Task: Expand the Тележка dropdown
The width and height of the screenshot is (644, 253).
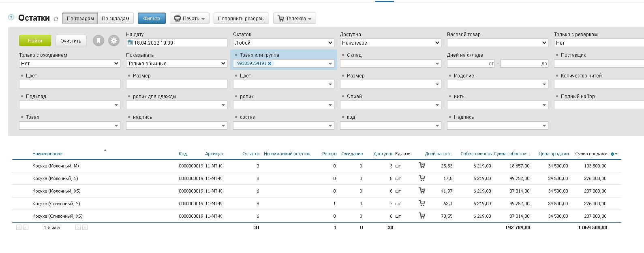Action: pos(295,18)
